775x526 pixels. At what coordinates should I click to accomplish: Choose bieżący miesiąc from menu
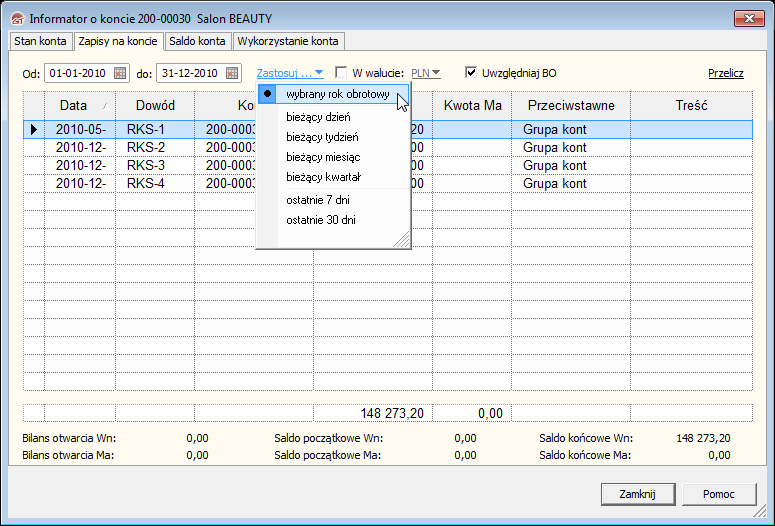(323, 157)
